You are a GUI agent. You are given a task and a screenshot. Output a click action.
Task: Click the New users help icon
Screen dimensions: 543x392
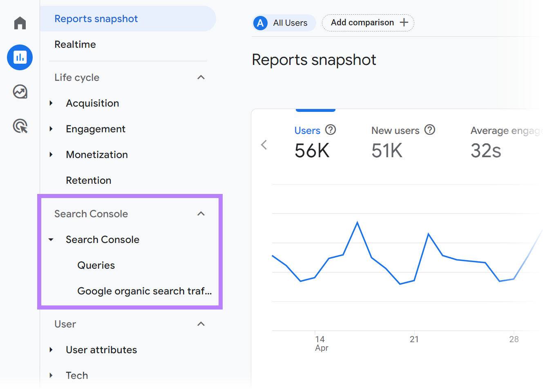(430, 130)
